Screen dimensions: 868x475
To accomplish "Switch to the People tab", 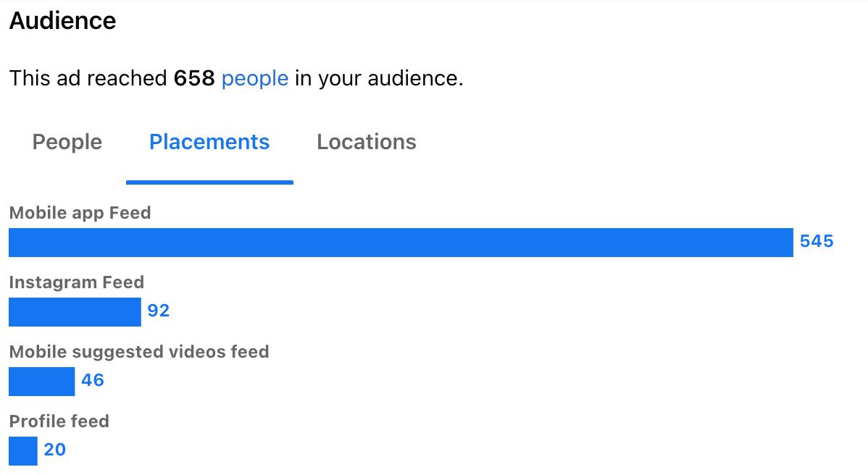I will (x=67, y=142).
